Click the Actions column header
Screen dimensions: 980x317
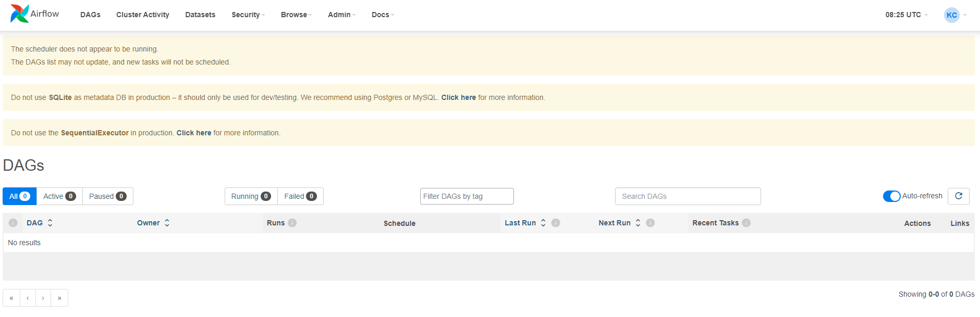pos(917,223)
